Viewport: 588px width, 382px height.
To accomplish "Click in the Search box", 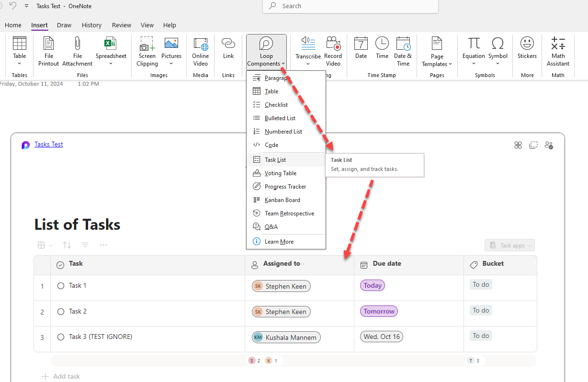I will [x=351, y=6].
